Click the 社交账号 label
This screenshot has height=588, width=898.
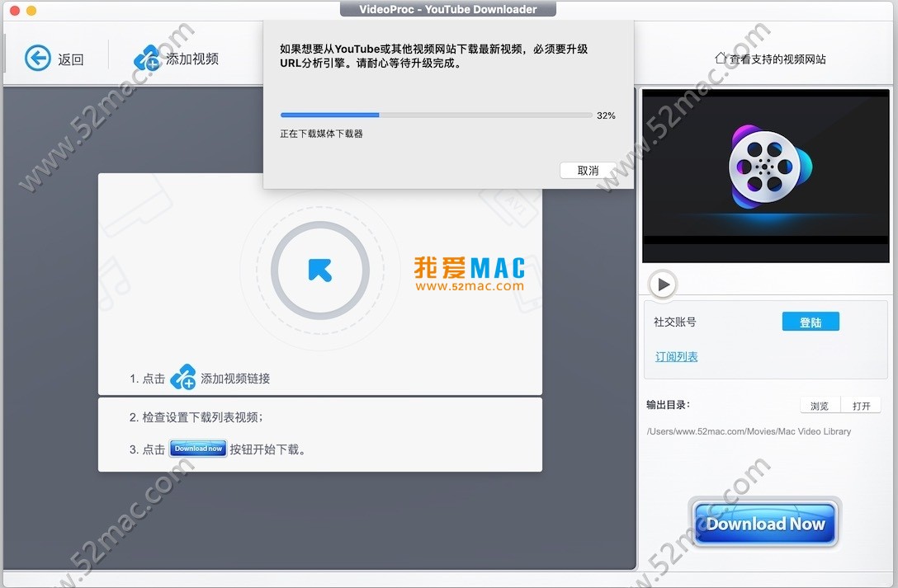click(x=675, y=322)
